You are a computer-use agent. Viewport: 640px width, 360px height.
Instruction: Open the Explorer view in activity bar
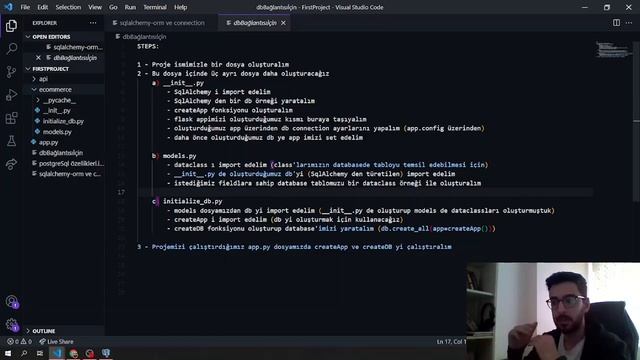11,26
